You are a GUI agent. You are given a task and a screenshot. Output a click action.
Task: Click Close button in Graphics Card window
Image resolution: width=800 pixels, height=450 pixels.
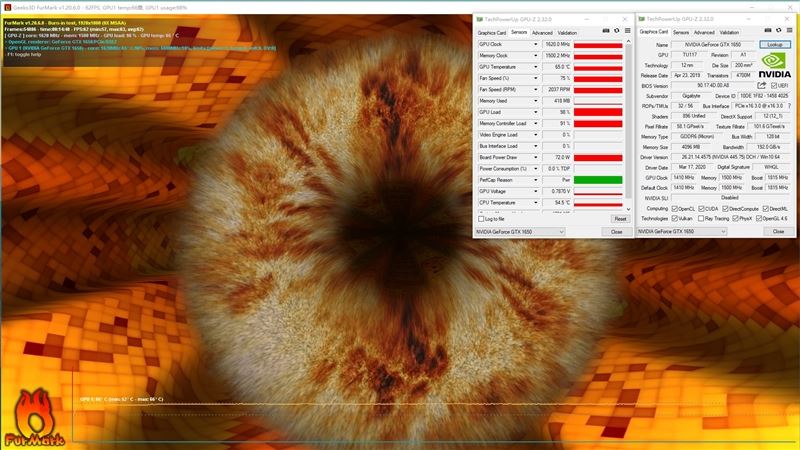coord(778,232)
